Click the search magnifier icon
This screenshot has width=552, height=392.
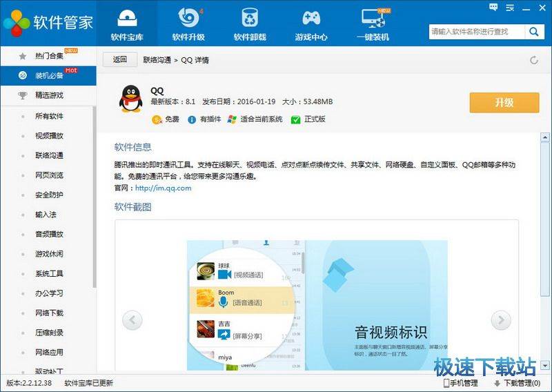tap(534, 32)
